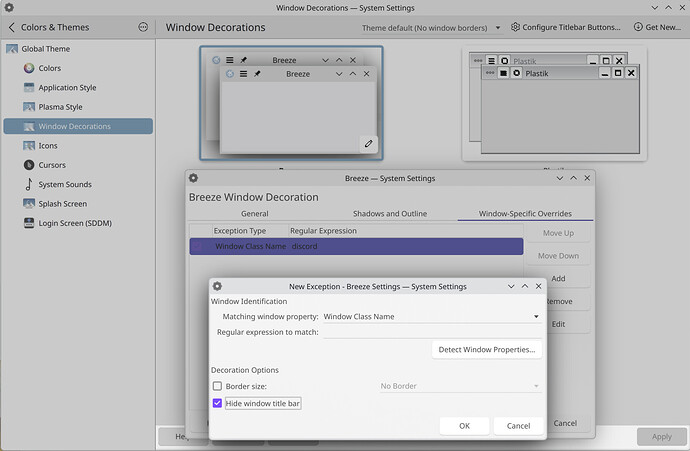690x451 pixels.
Task: Select the Cursors sidebar entry
Action: point(50,165)
